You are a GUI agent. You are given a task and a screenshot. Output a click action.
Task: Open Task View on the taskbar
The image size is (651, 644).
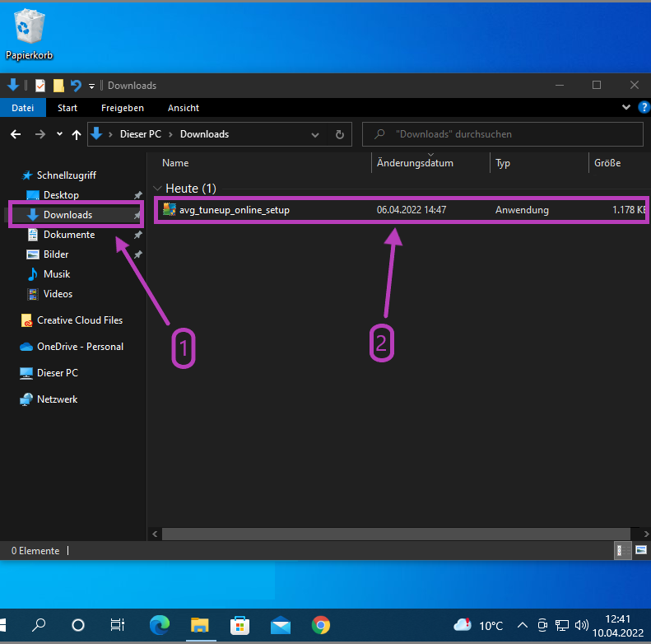click(x=118, y=625)
